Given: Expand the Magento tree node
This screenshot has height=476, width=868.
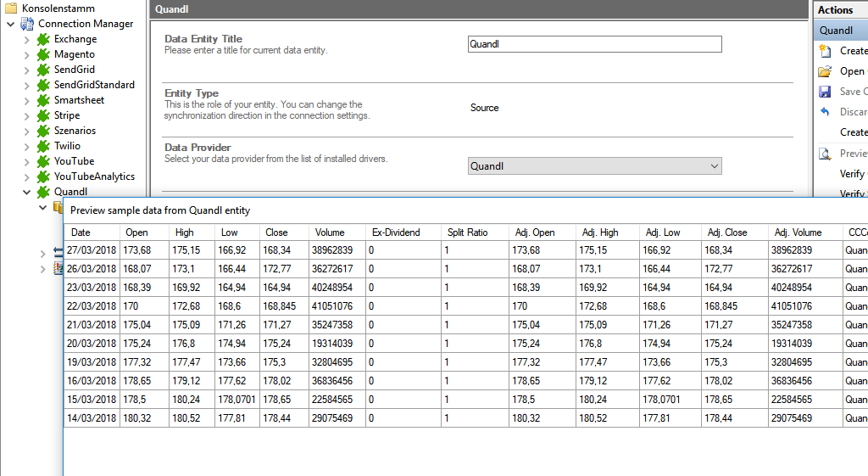Looking at the screenshot, I should click(x=26, y=54).
